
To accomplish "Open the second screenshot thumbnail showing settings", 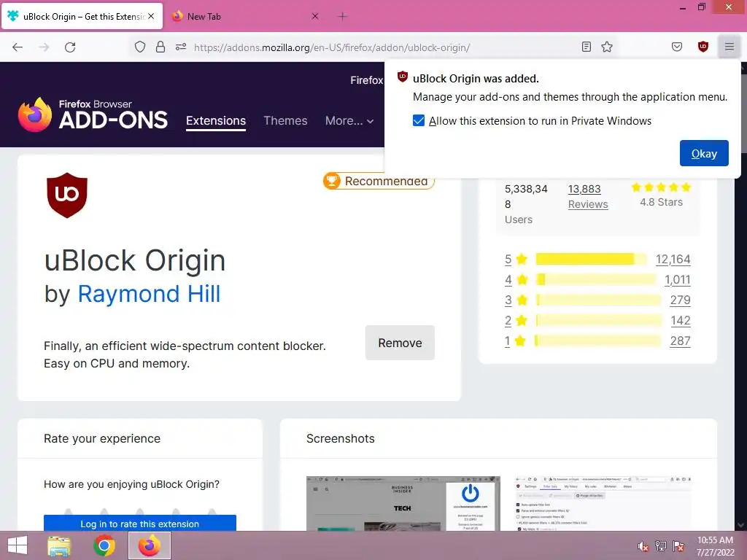I will tap(603, 503).
